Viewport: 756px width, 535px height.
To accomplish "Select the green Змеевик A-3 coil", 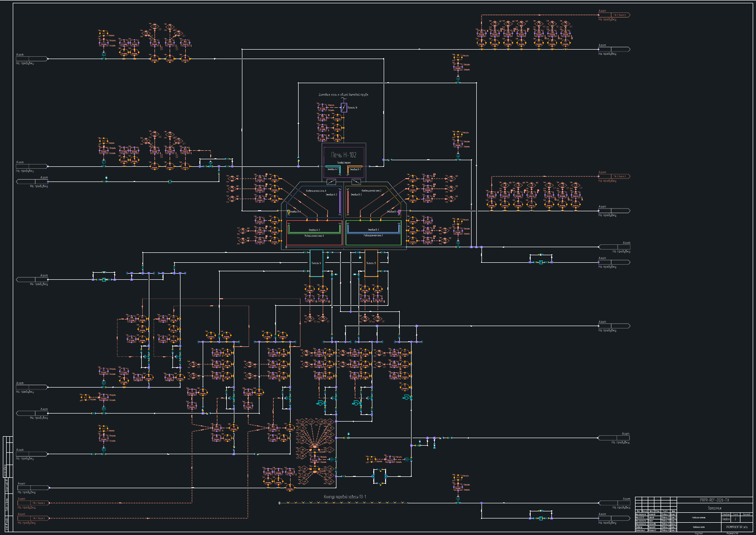I will [x=314, y=229].
